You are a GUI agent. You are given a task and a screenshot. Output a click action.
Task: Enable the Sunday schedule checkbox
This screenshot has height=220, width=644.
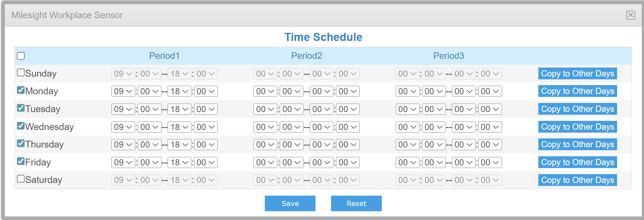click(21, 72)
